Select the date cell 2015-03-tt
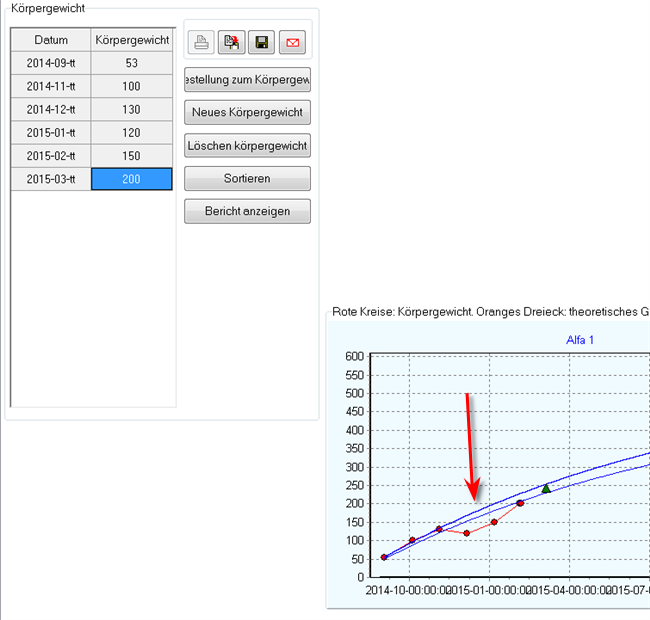This screenshot has height=620, width=650. [x=51, y=179]
